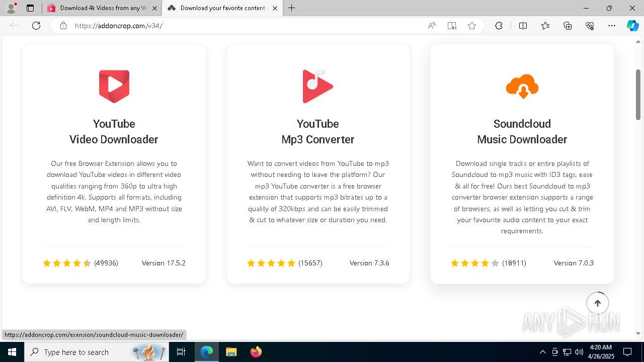The width and height of the screenshot is (644, 362).
Task: Launch Firefox from the taskbar
Action: [256, 352]
